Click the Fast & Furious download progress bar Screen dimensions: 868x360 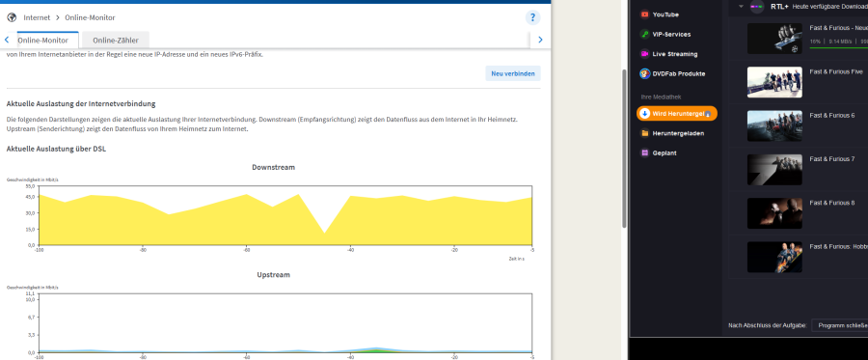coord(838,48)
